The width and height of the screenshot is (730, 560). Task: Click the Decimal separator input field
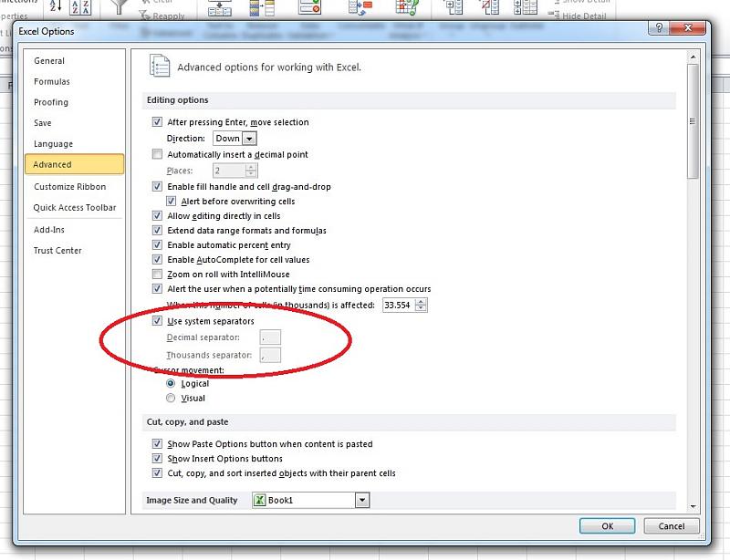[270, 337]
